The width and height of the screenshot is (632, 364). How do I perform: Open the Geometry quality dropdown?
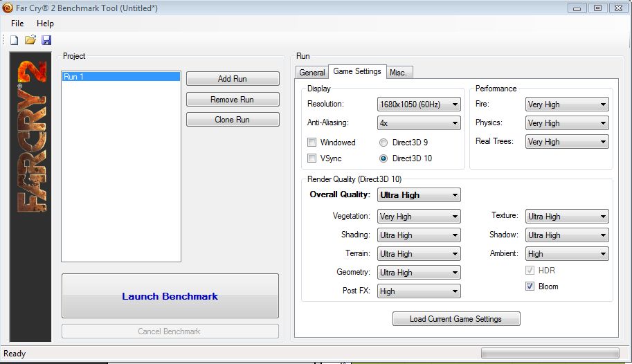[419, 273]
